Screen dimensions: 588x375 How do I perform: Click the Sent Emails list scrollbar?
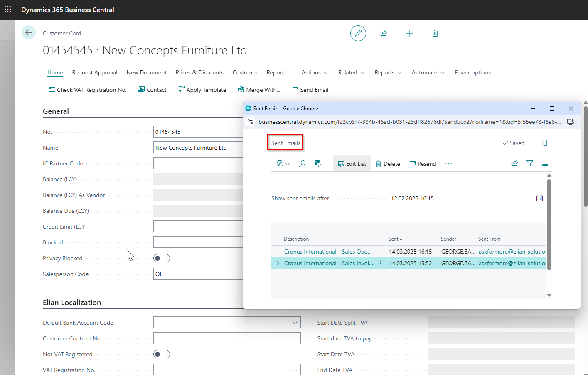(549, 225)
